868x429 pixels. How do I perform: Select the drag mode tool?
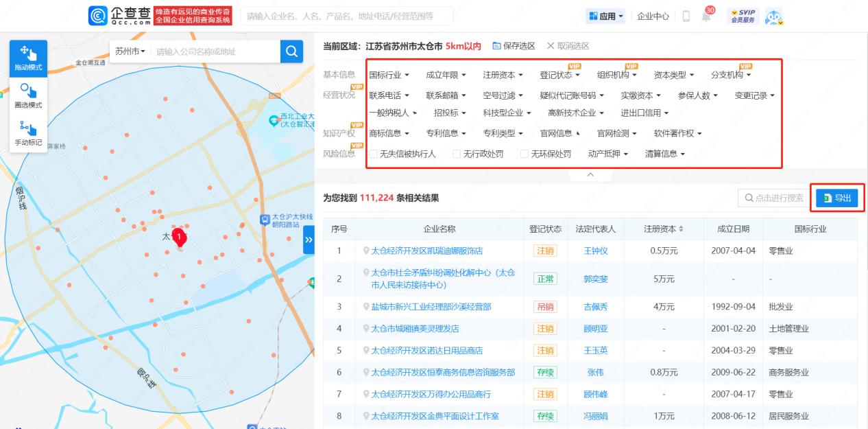point(28,58)
